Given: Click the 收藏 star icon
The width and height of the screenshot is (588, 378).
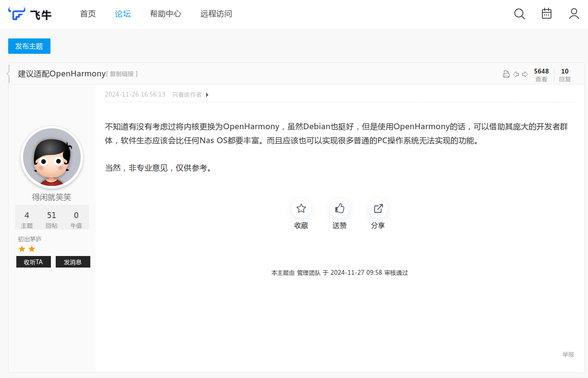Looking at the screenshot, I should [x=301, y=208].
